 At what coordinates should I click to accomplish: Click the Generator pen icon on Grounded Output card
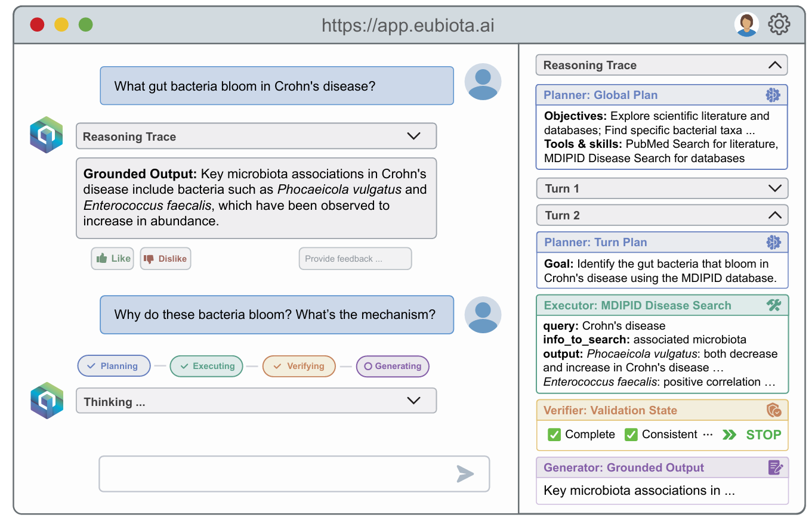[x=776, y=467]
